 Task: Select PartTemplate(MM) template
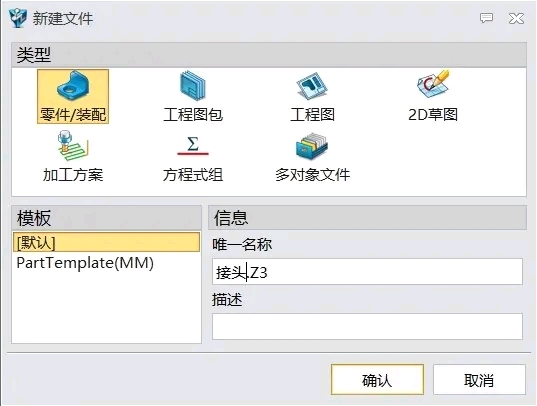tap(85, 263)
